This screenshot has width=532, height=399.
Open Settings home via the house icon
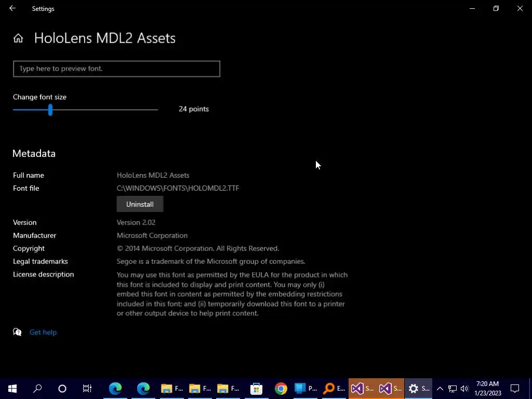(x=18, y=38)
